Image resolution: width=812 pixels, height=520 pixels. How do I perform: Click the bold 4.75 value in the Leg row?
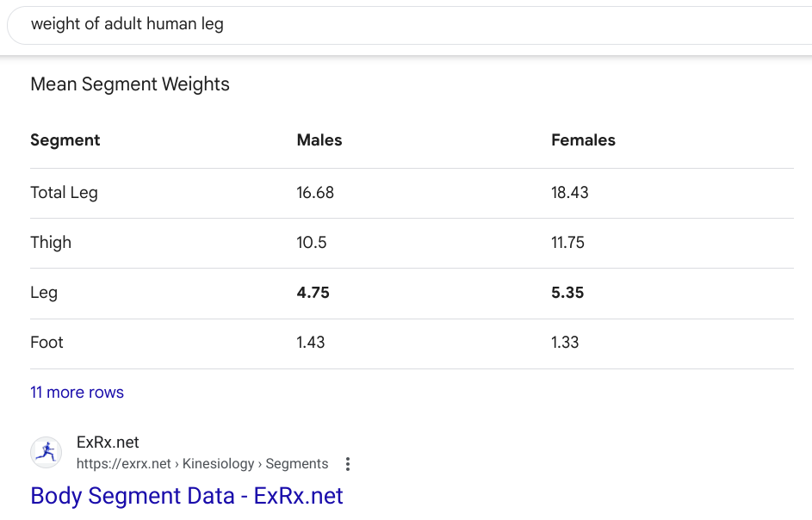[313, 292]
